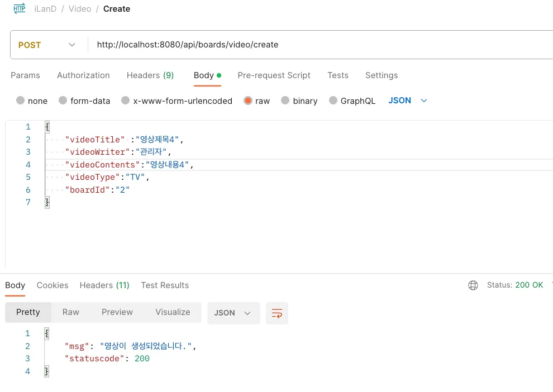Switch to the Preview response view
Image resolution: width=553 pixels, height=392 pixels.
tap(117, 312)
